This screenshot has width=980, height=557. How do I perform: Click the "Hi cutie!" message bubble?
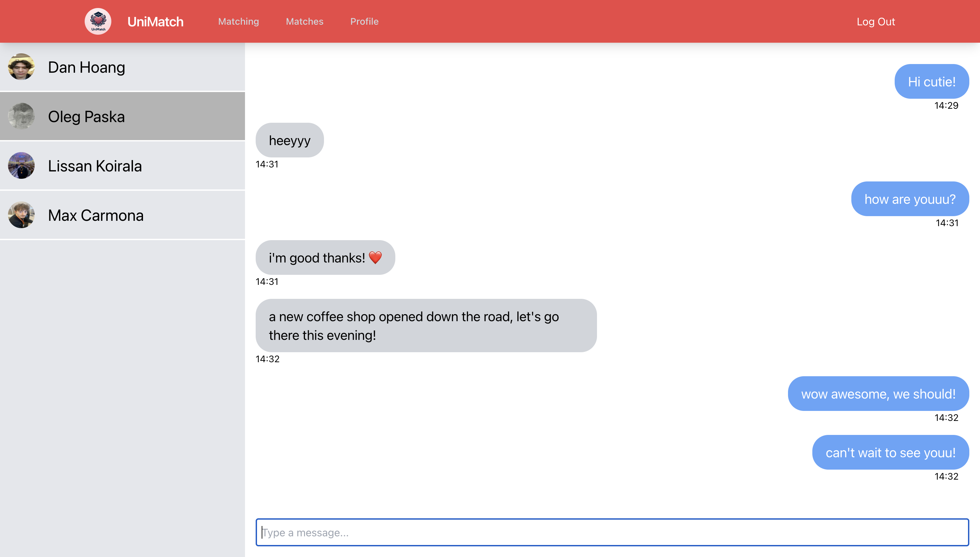point(931,81)
